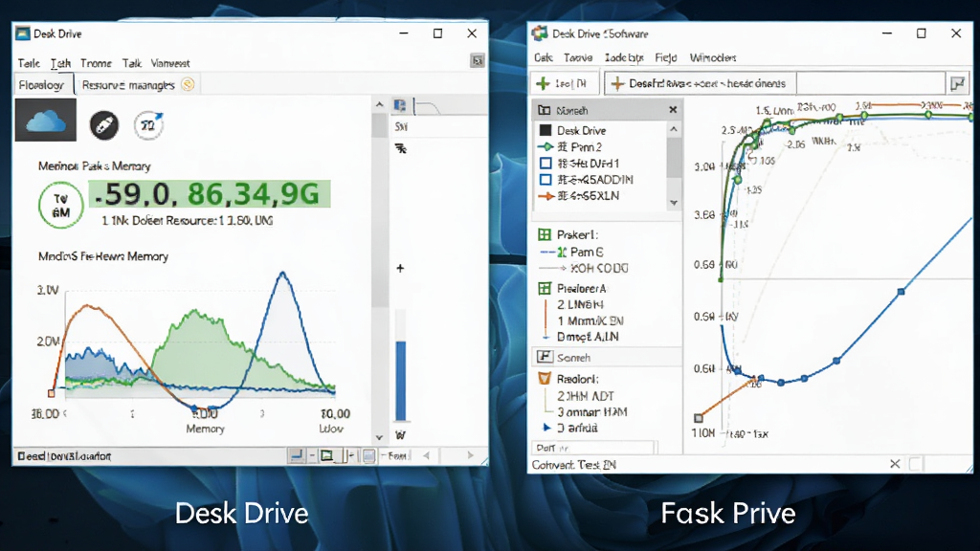Click the scroll down arrow in Desk Drive
Screen dimensions: 980x551
pos(379,437)
